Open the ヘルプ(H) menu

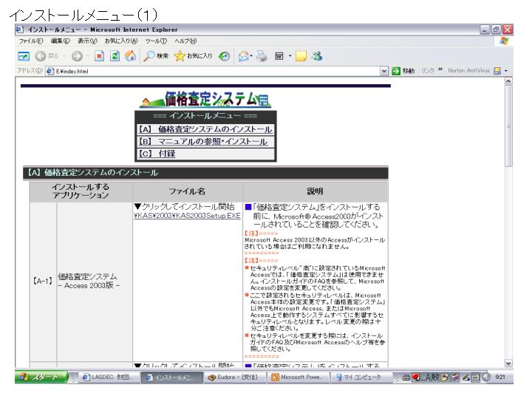click(x=185, y=41)
